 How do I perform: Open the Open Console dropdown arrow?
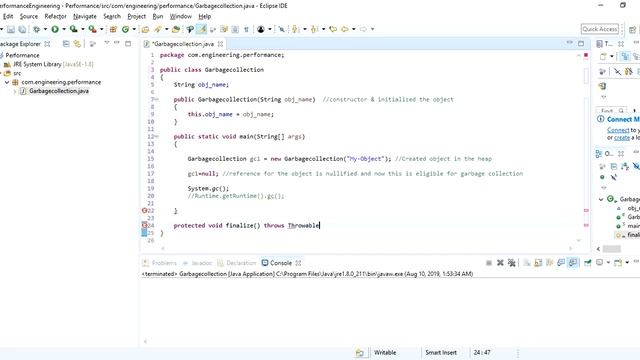pos(627,262)
